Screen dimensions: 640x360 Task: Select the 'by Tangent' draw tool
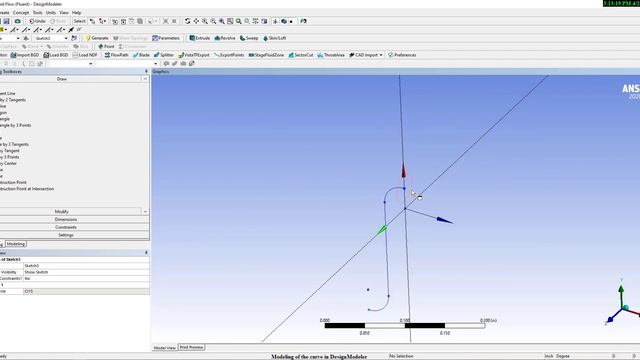[x=10, y=151]
